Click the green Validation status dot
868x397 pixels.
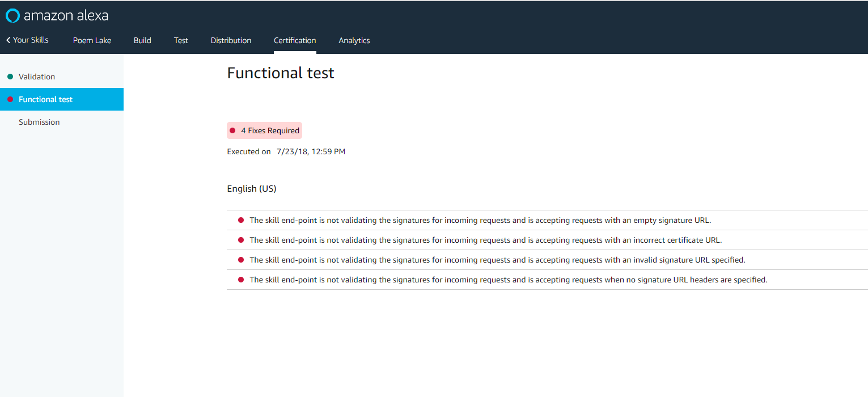[x=10, y=77]
